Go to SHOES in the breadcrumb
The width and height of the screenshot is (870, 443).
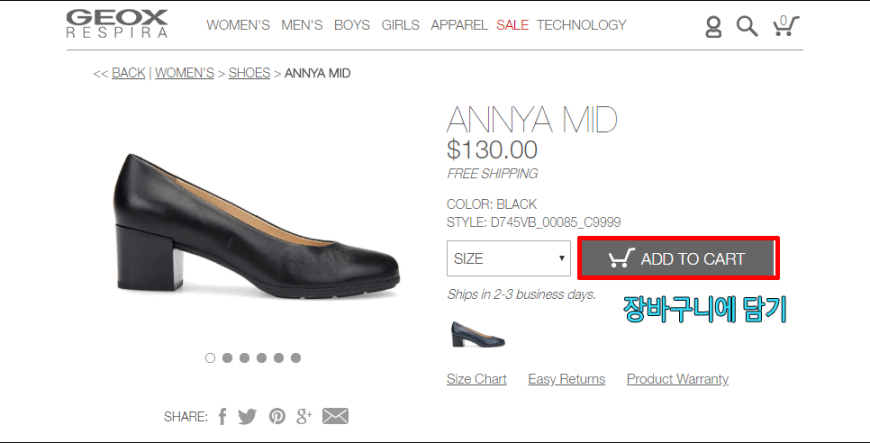(249, 73)
